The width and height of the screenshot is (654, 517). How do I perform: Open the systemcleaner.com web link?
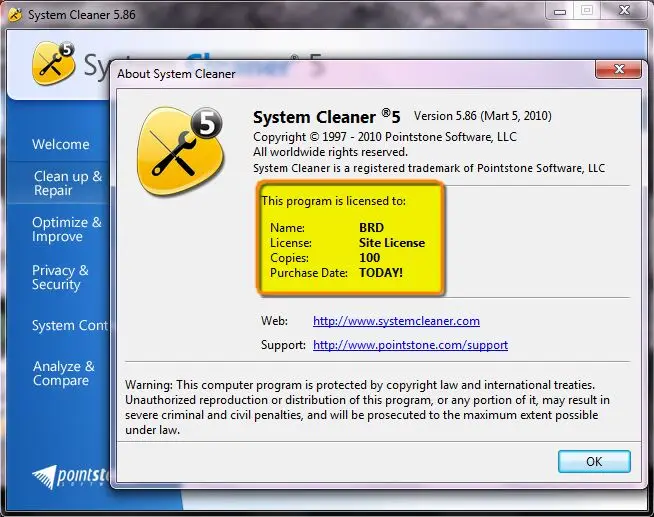[x=396, y=321]
